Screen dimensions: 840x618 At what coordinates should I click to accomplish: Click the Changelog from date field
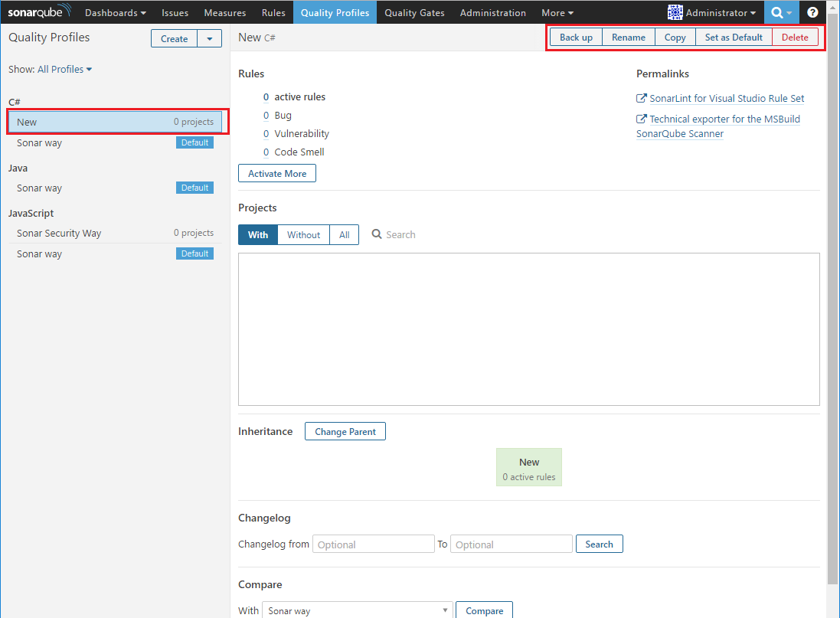[374, 544]
